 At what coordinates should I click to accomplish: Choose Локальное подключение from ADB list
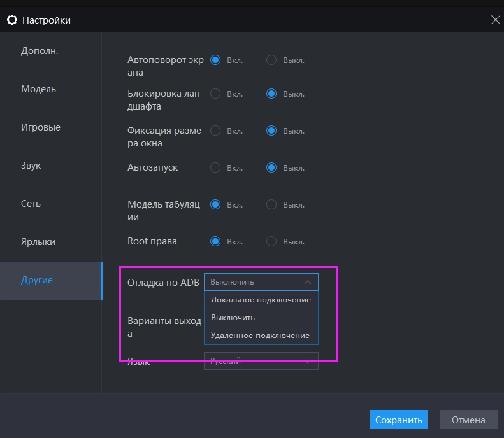click(x=261, y=300)
